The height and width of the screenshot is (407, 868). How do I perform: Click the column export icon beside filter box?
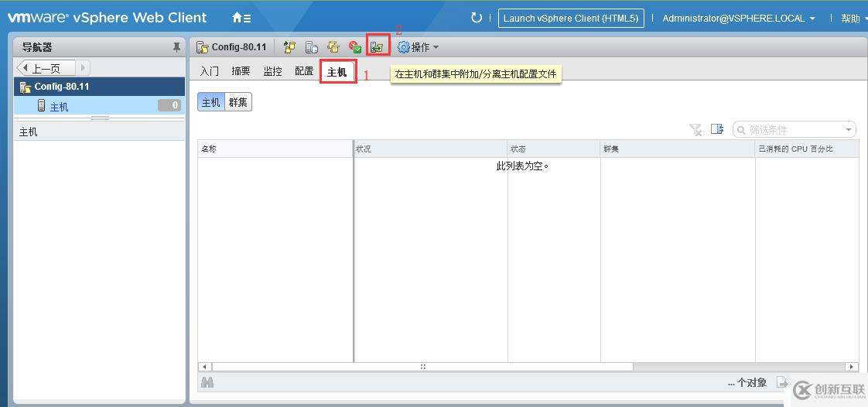(x=717, y=129)
